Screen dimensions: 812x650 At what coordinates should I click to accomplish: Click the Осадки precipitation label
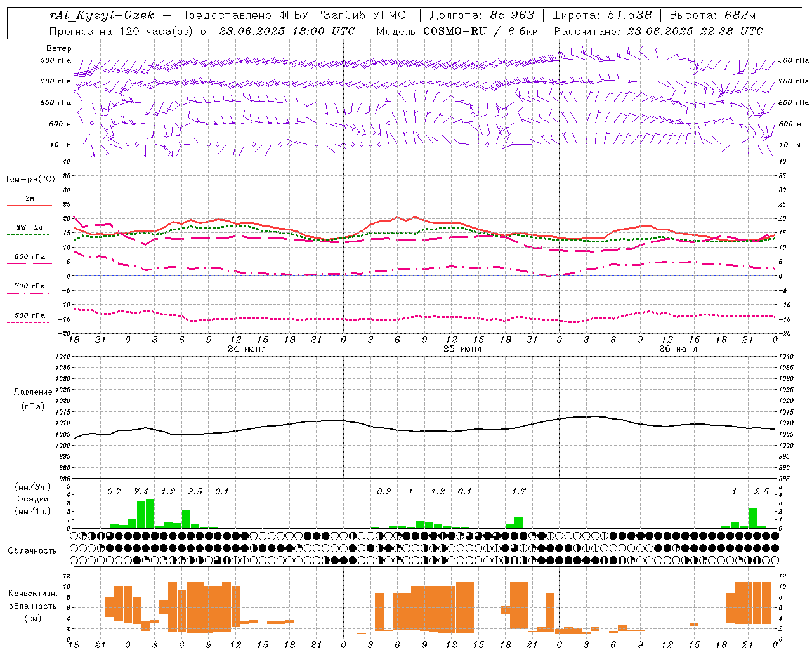click(x=32, y=499)
